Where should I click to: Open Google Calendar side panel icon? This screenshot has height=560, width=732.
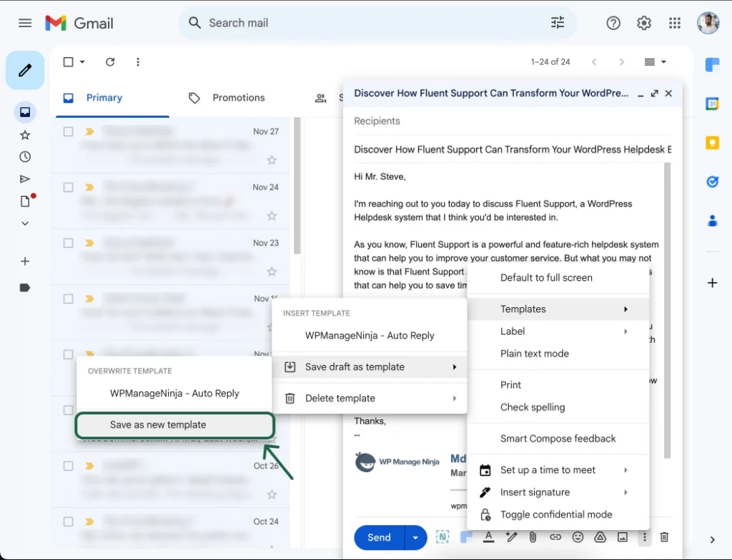coord(712,103)
